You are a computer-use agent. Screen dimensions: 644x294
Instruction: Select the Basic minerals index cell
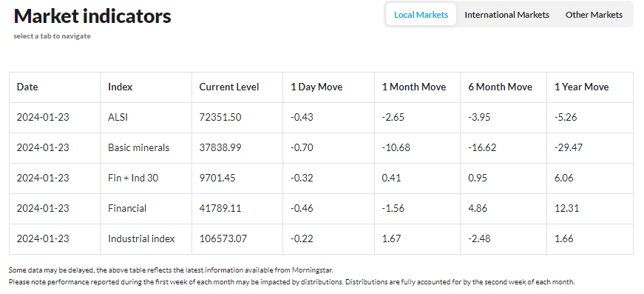pos(138,147)
